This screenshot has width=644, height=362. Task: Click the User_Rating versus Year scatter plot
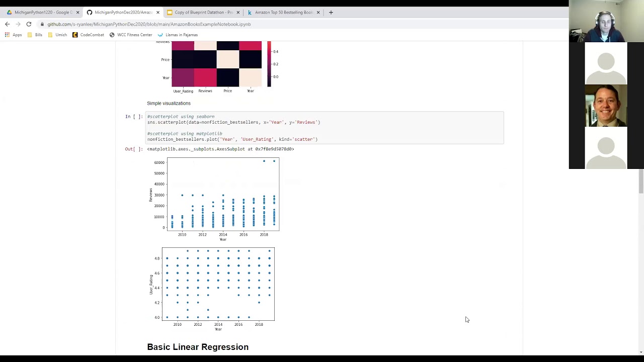pyautogui.click(x=212, y=289)
